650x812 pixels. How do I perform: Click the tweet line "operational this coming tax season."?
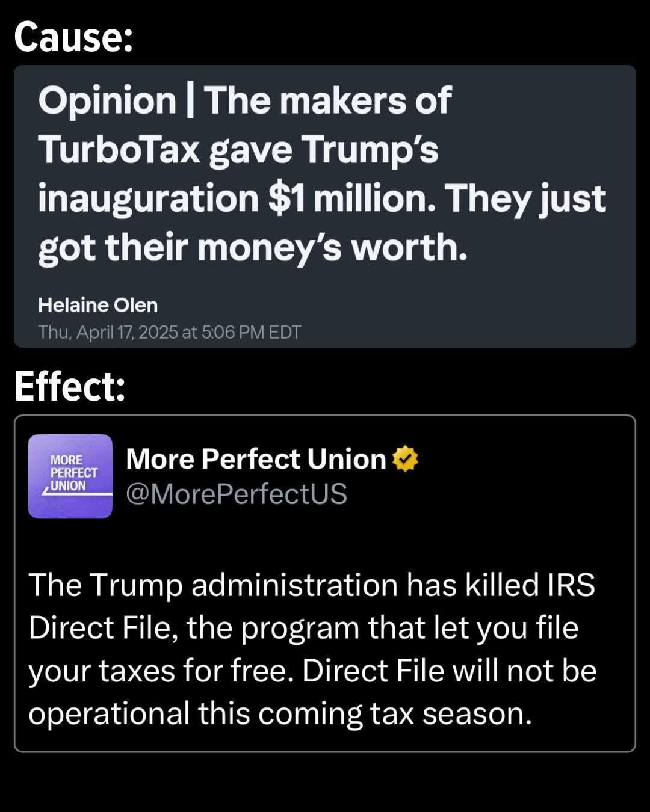[x=280, y=713]
